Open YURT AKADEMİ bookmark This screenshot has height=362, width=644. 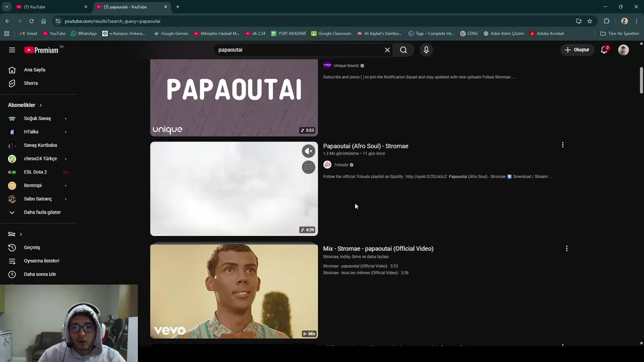pos(288,34)
